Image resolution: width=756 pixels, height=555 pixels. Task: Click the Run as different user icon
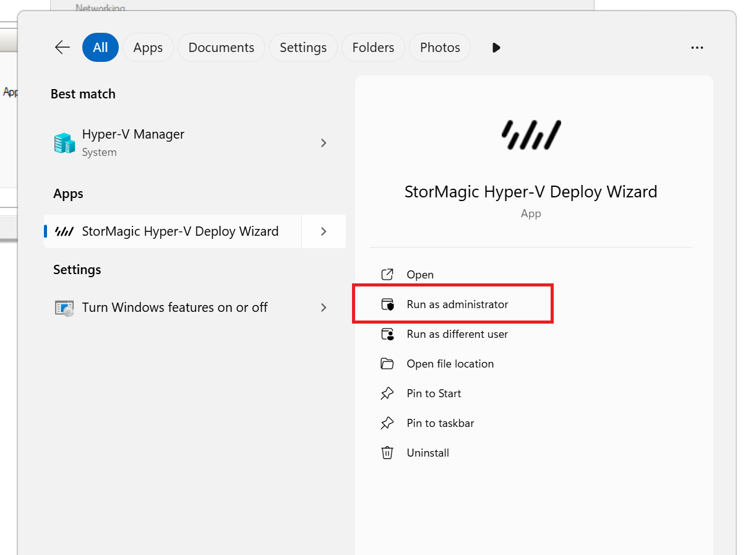point(387,334)
